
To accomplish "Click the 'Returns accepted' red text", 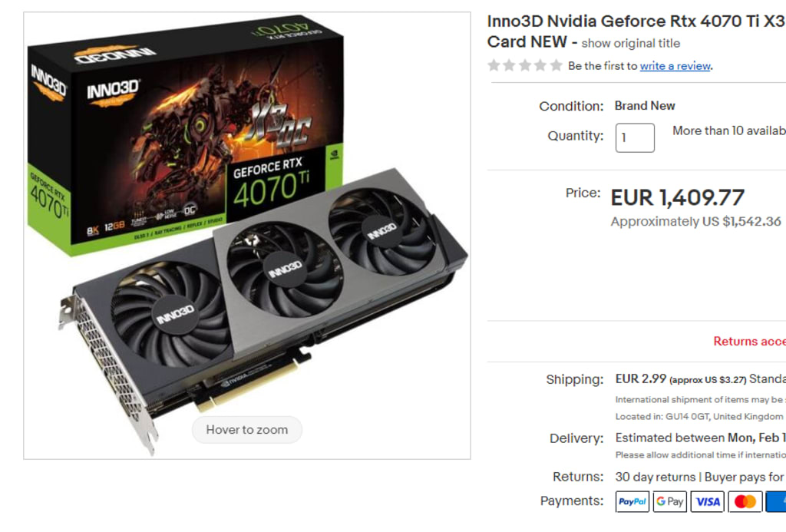I will 749,341.
